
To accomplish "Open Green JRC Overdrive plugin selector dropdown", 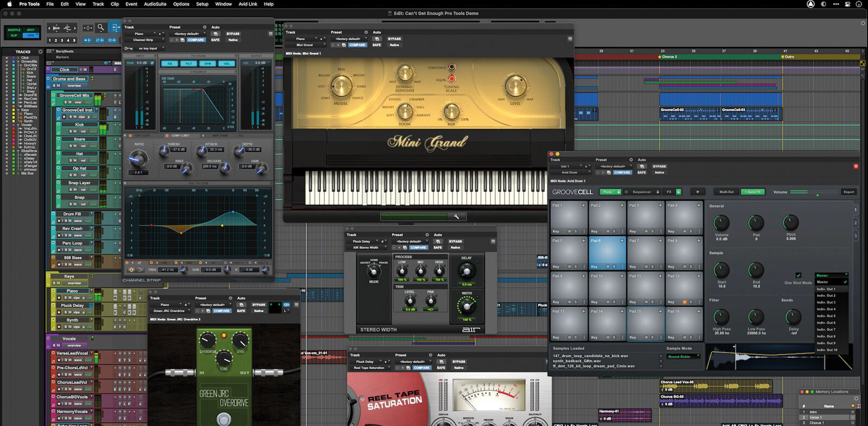I will pos(171,311).
